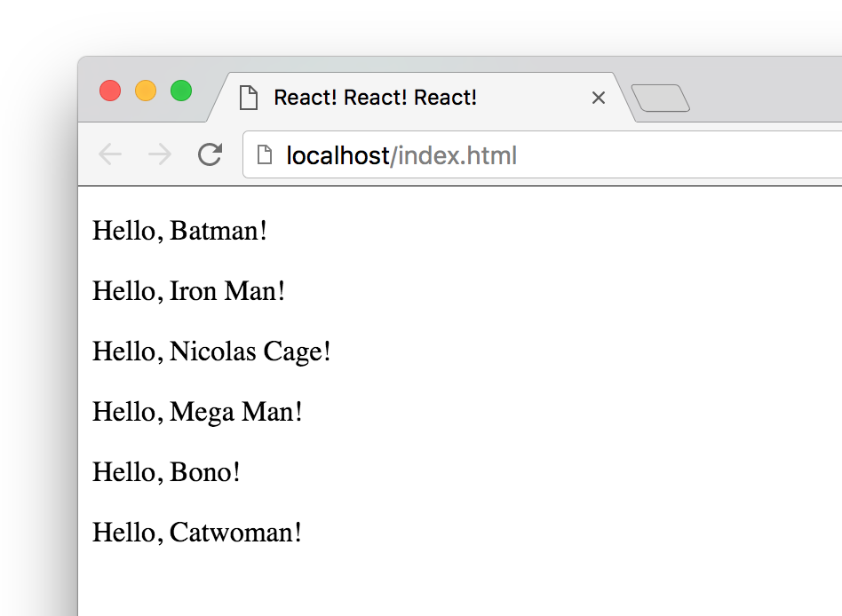This screenshot has width=842, height=616.
Task: Click the forward navigation arrow
Action: pyautogui.click(x=160, y=155)
